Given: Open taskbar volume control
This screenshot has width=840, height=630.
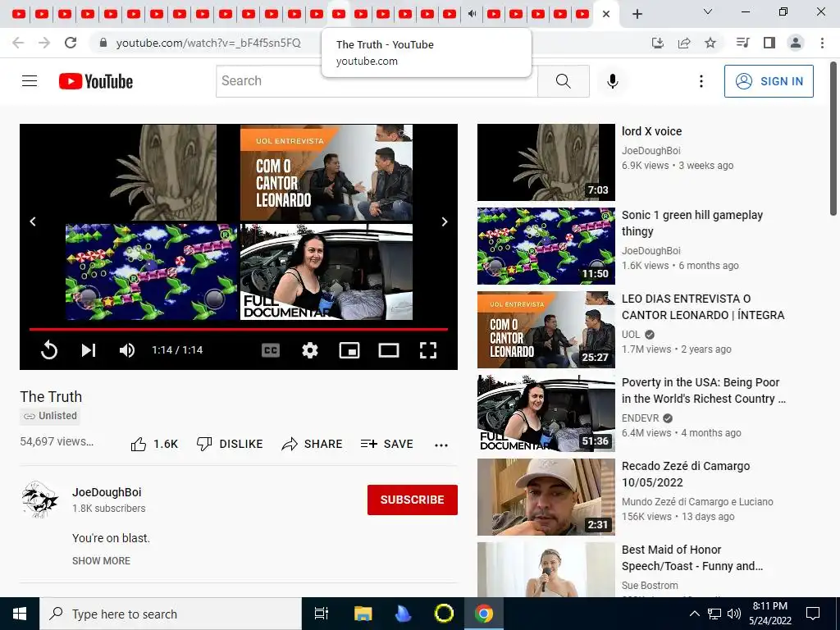Looking at the screenshot, I should pos(734,614).
